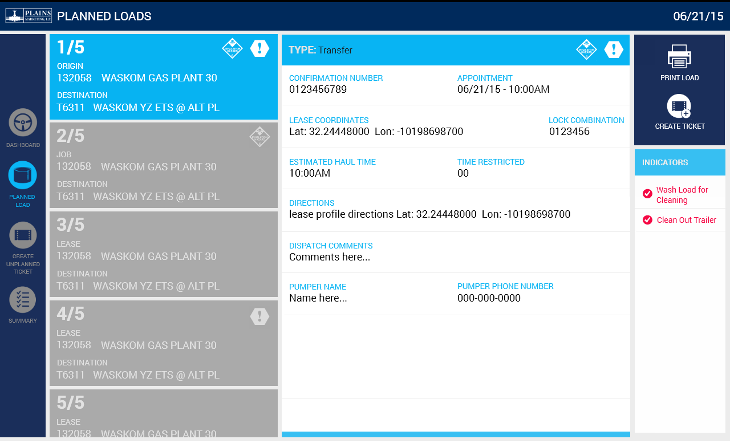Screen dimensions: 730x441
Task: Click alert hexagon icon on load 1/5
Action: click(x=259, y=48)
